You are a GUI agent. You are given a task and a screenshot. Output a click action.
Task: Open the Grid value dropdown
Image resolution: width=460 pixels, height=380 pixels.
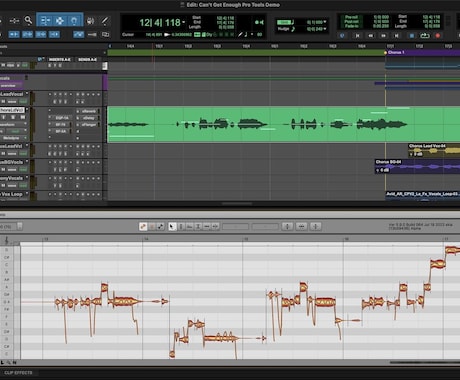[325, 22]
